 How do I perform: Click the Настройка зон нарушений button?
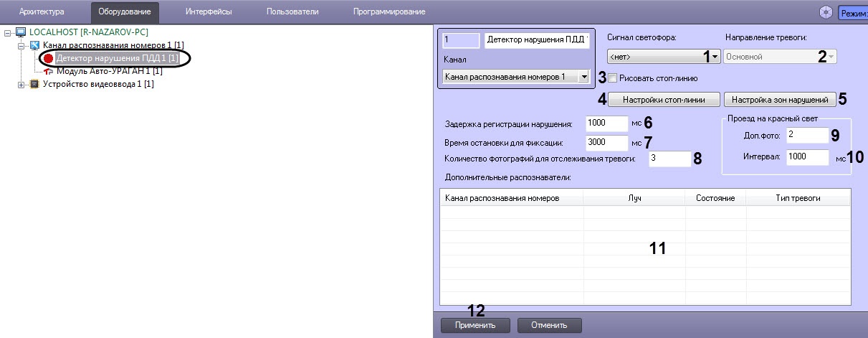point(780,99)
